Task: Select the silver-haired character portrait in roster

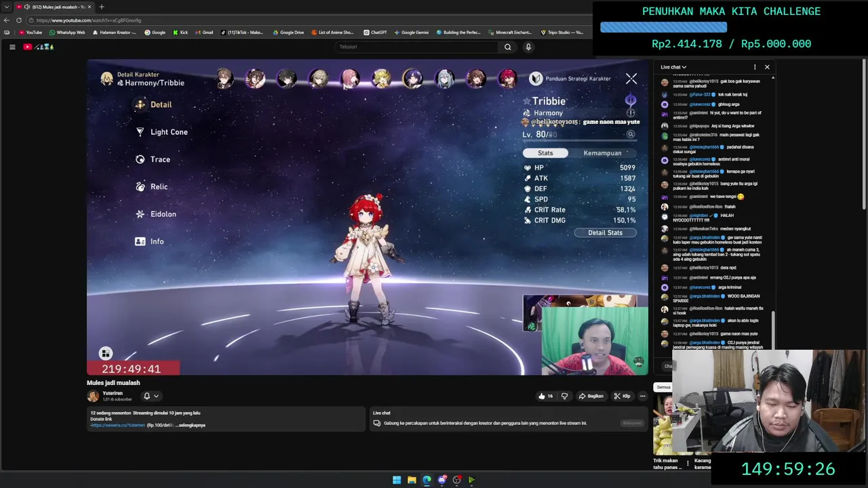Action: coord(445,79)
